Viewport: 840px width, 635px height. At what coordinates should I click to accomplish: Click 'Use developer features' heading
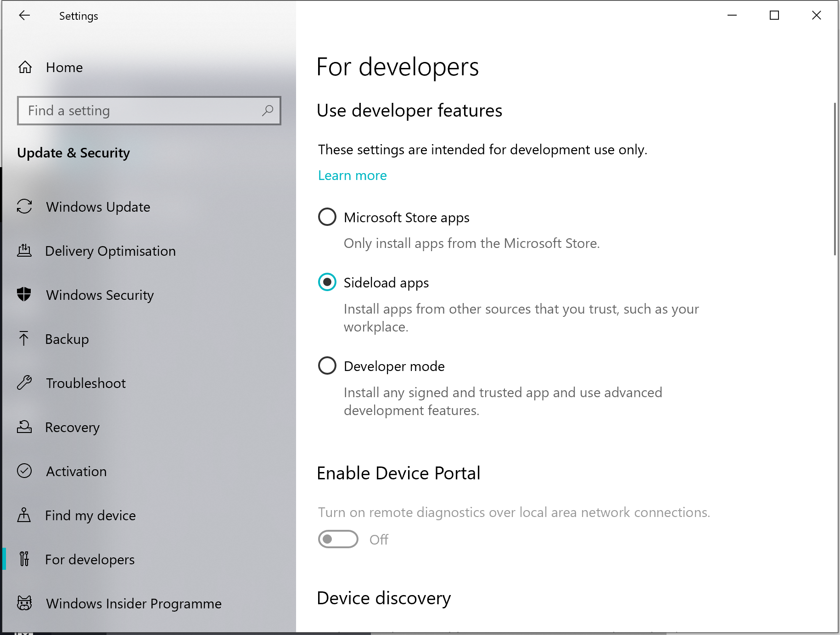pos(409,111)
